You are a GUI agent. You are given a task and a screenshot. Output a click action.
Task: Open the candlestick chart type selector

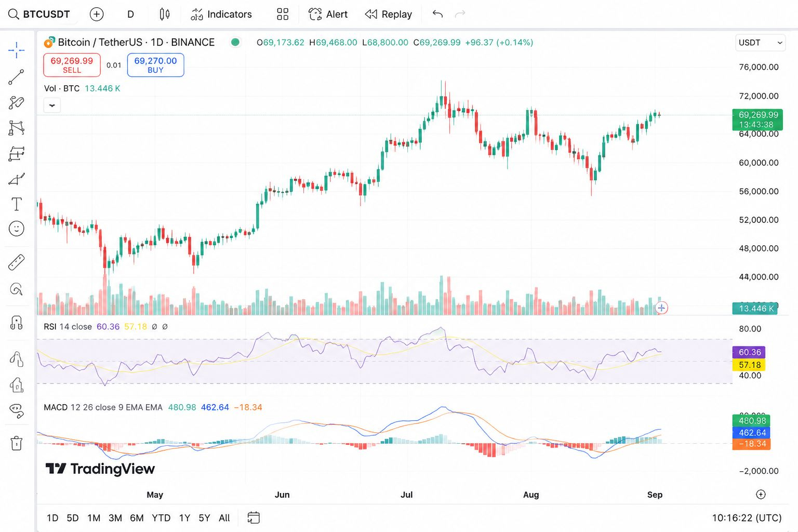pyautogui.click(x=164, y=14)
